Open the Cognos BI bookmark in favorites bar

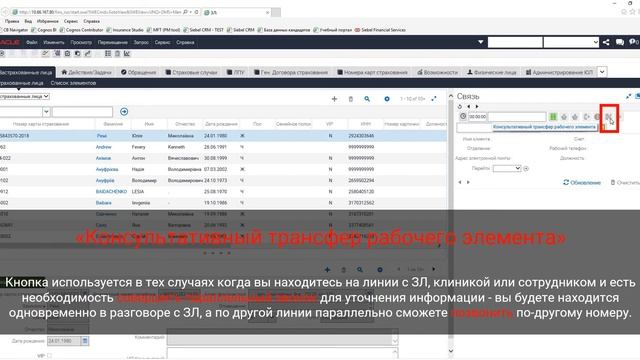(44, 30)
